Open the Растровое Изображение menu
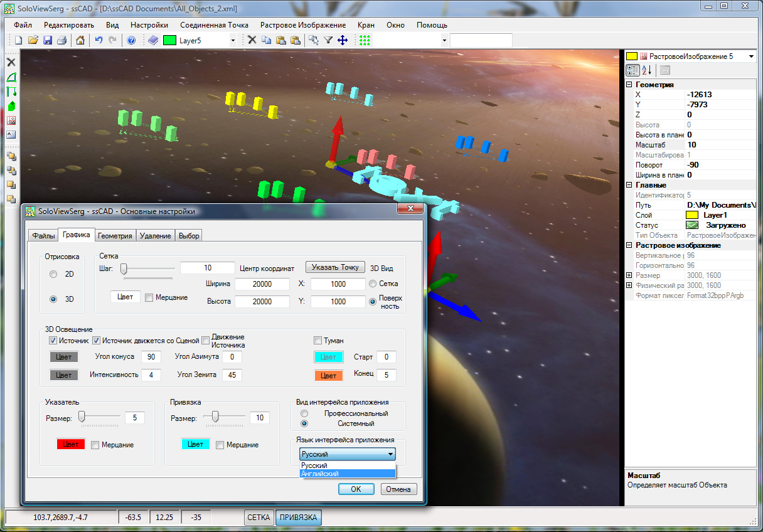The height and width of the screenshot is (532, 763). click(x=303, y=25)
